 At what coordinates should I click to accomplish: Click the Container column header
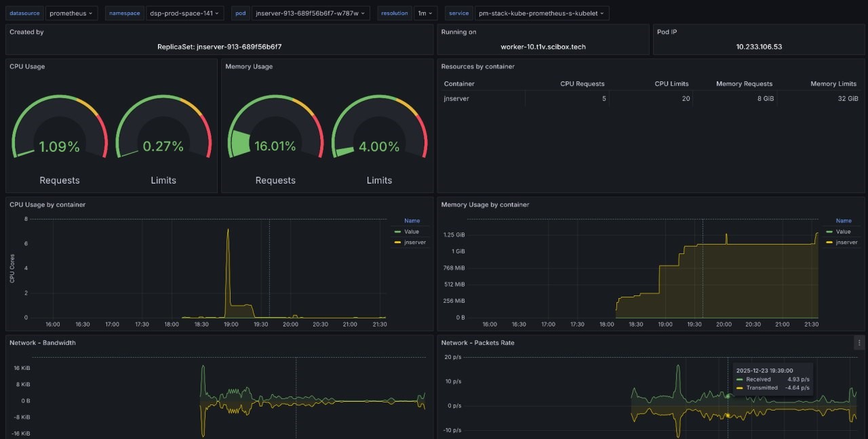point(459,84)
